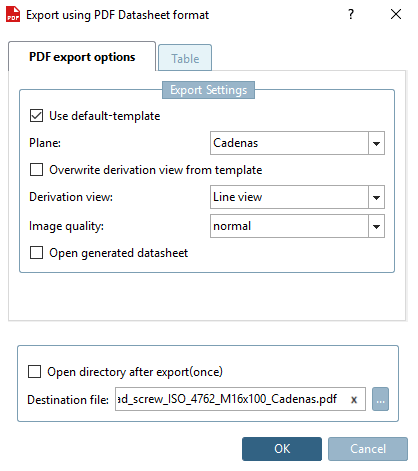
Task: Click the PDF icon in title bar
Action: pos(13,15)
